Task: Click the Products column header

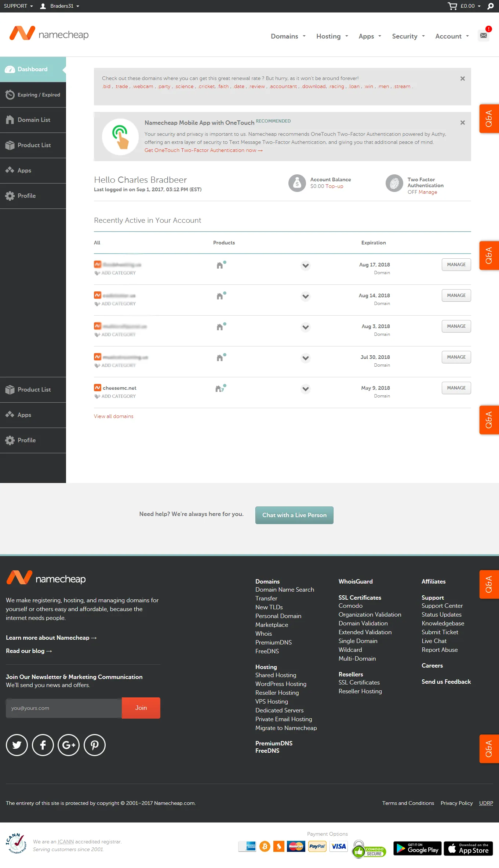Action: 224,243
